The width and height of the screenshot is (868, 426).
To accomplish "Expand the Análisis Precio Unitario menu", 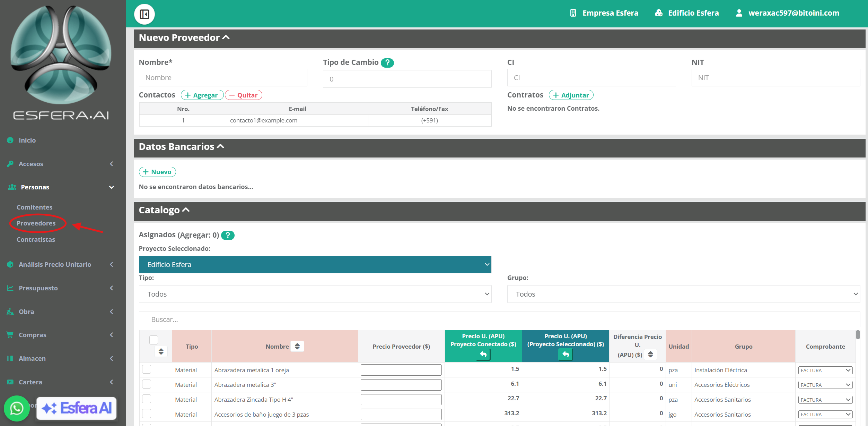I will (61, 264).
